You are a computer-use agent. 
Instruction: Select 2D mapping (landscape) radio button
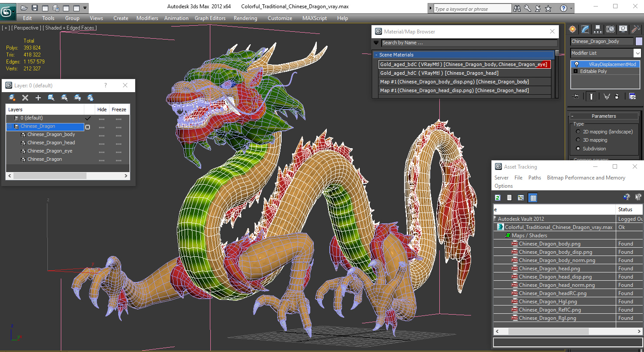point(578,132)
